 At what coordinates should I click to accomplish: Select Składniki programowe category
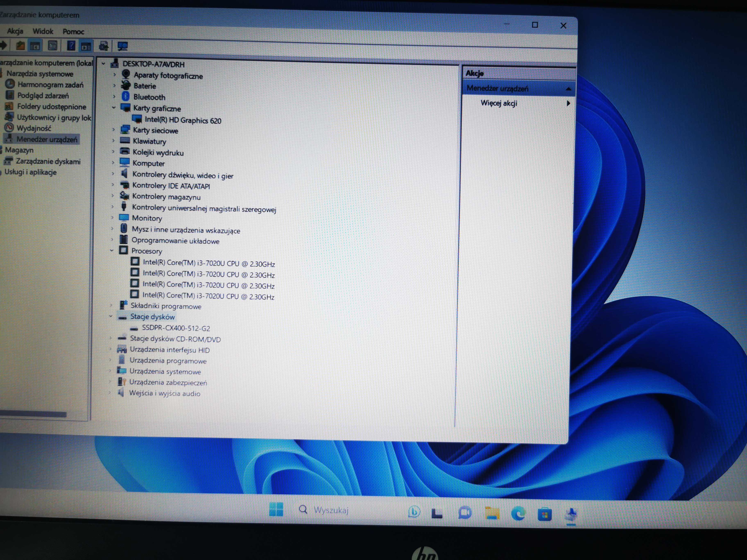(x=166, y=306)
